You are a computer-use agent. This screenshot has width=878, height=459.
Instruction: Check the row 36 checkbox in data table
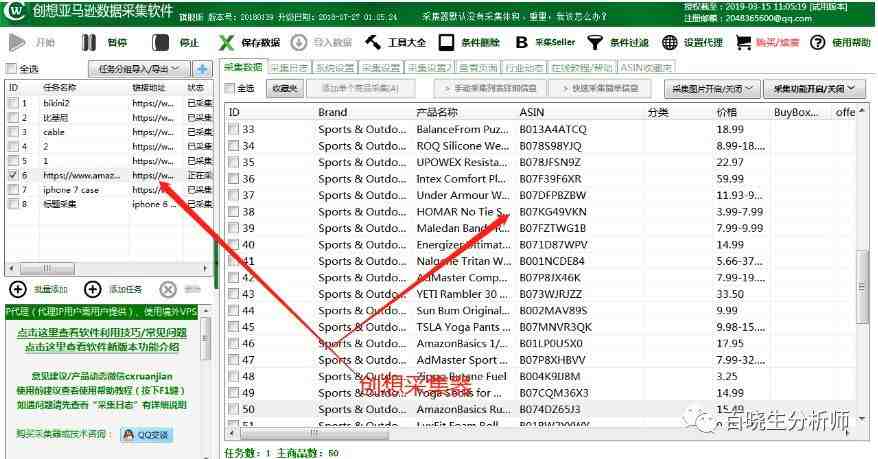coord(233,179)
